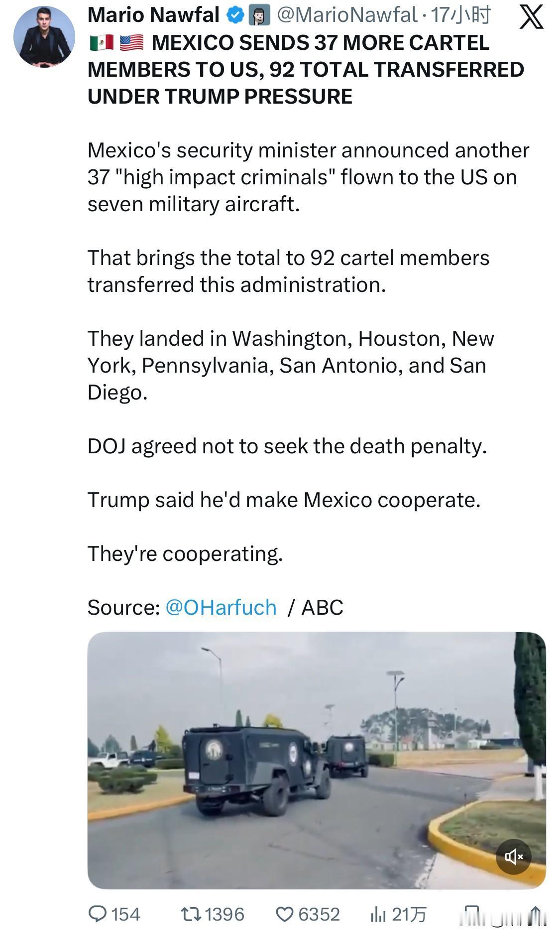560x939 pixels.
Task: Like the post with heart icon
Action: click(x=285, y=914)
